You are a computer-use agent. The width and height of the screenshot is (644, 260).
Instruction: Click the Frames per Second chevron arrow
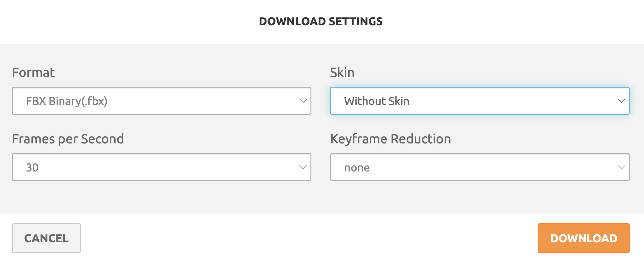coord(303,167)
